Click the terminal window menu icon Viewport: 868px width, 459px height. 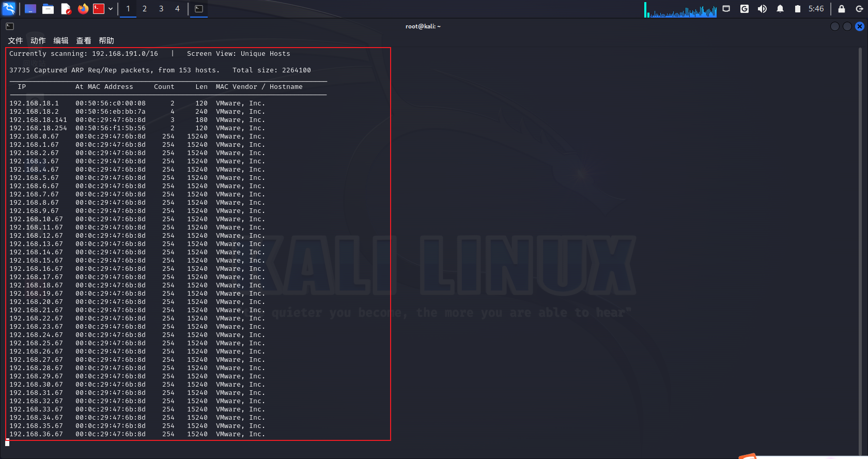pyautogui.click(x=10, y=26)
